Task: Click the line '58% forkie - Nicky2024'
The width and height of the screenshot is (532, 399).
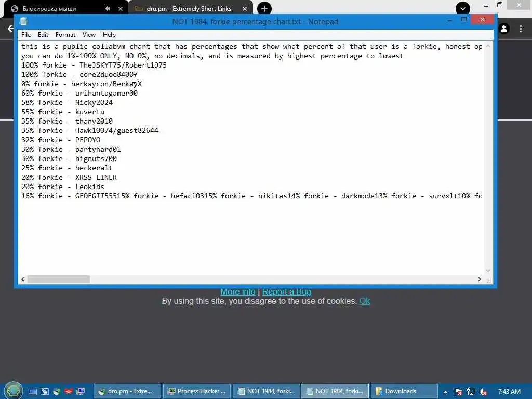Action: (x=67, y=102)
